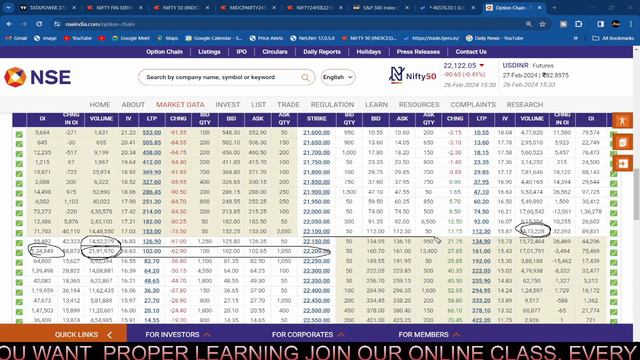Click the browser back arrow

tap(9, 24)
